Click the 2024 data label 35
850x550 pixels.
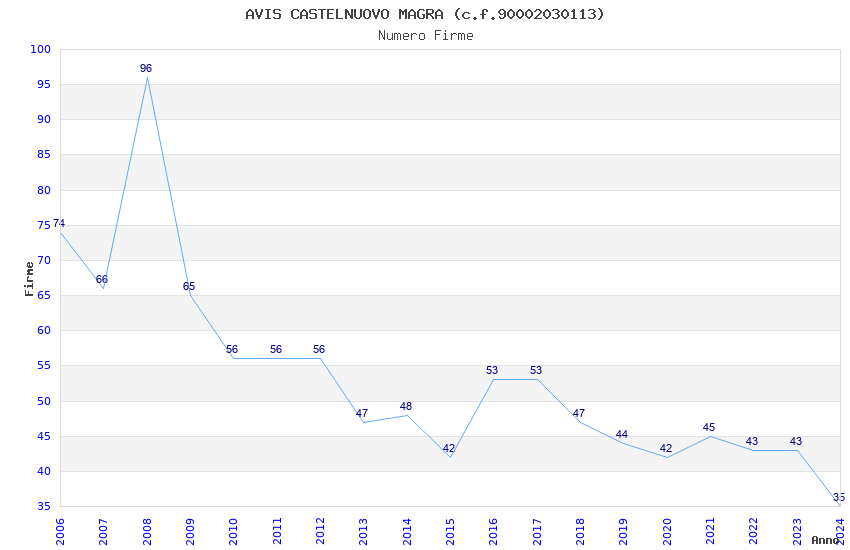[x=839, y=497]
